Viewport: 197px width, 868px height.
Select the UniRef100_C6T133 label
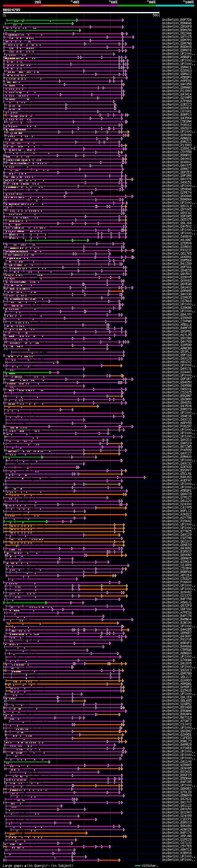click(x=177, y=843)
